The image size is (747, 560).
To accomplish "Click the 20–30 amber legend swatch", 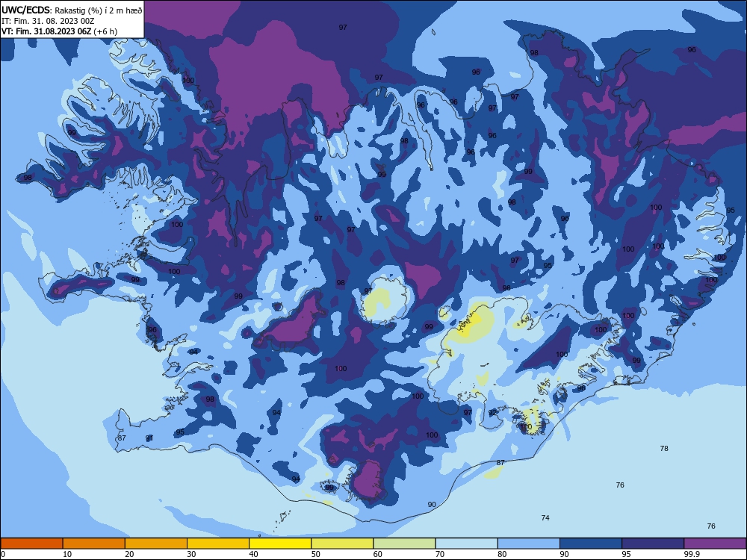I will point(156,544).
